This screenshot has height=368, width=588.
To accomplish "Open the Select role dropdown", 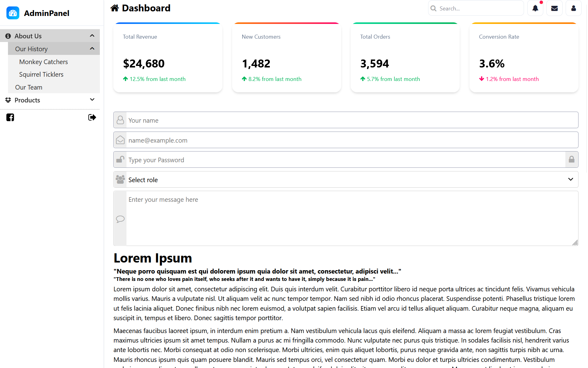I will [346, 180].
